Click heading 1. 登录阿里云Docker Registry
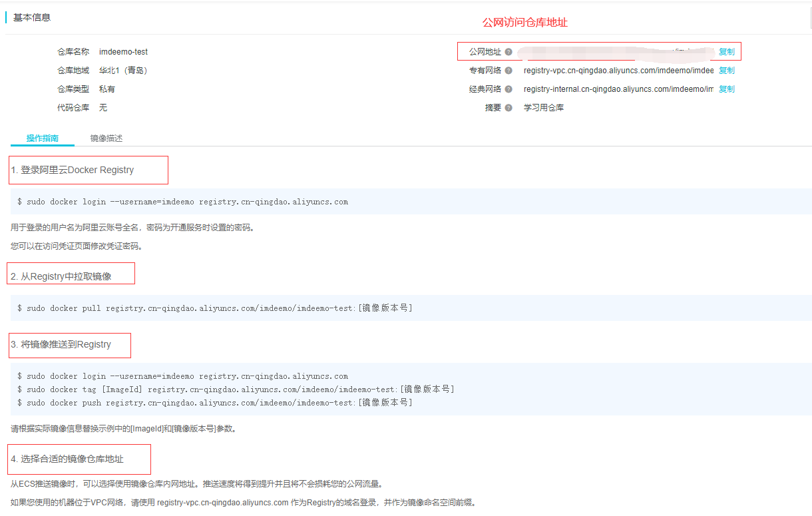The height and width of the screenshot is (516, 812). tap(73, 170)
